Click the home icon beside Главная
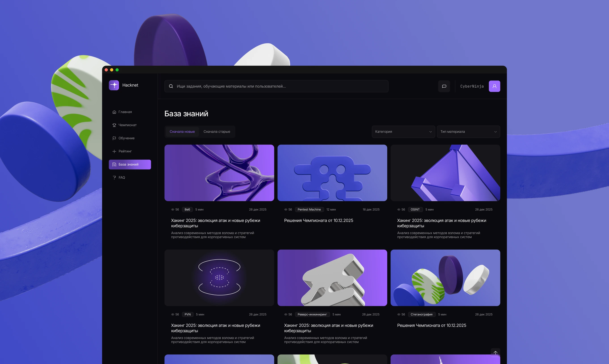609x364 pixels. [x=114, y=112]
